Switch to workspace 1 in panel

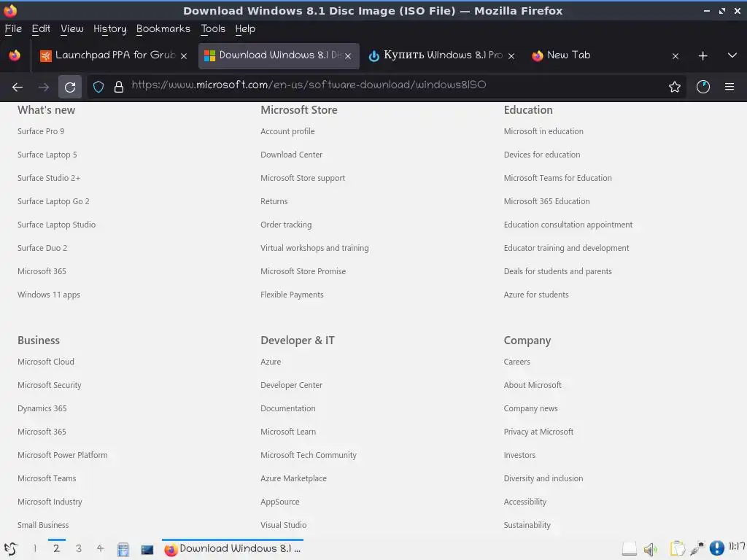pos(35,548)
